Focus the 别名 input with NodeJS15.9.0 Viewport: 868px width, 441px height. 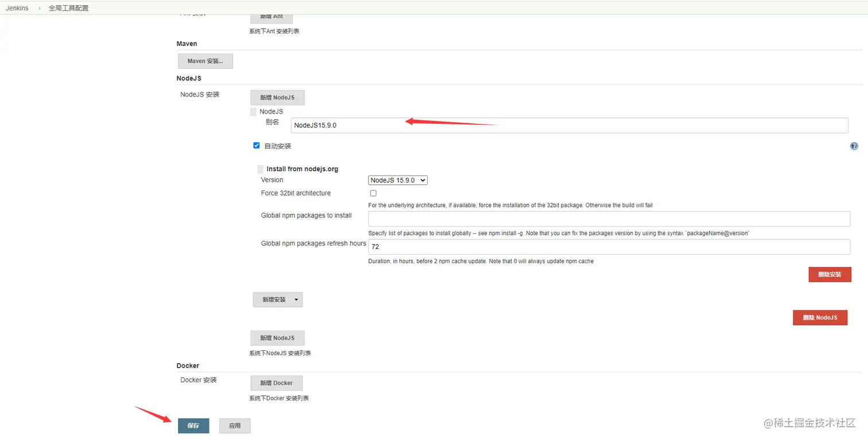pyautogui.click(x=569, y=125)
